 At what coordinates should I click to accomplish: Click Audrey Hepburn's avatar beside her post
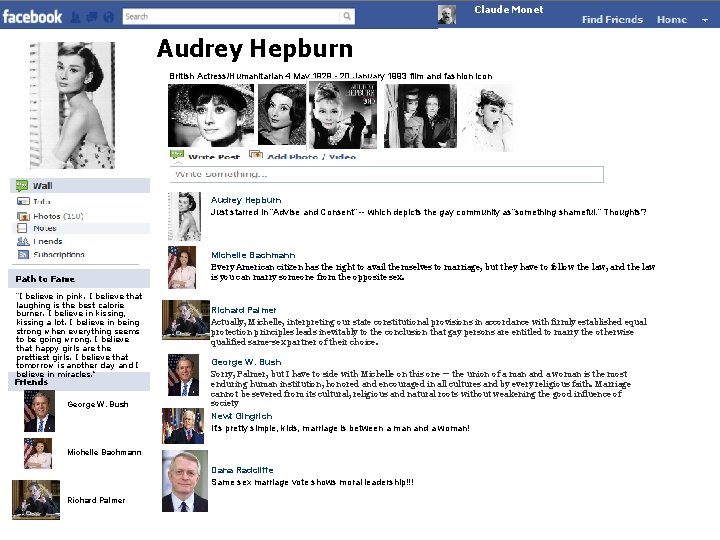click(x=184, y=216)
